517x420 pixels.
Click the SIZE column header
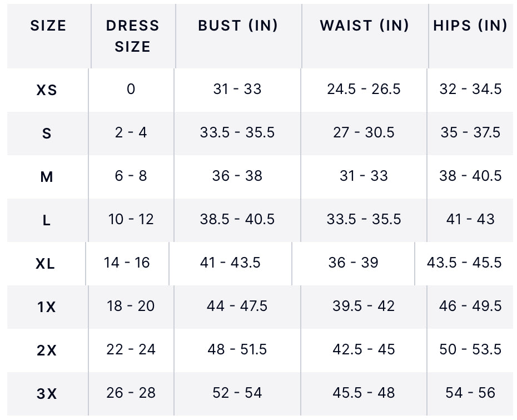48,26
